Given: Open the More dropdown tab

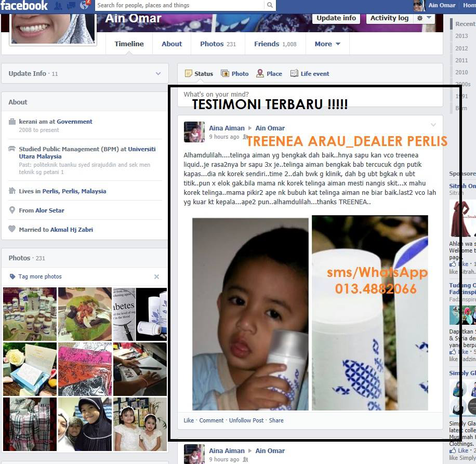Looking at the screenshot, I should click(x=327, y=44).
